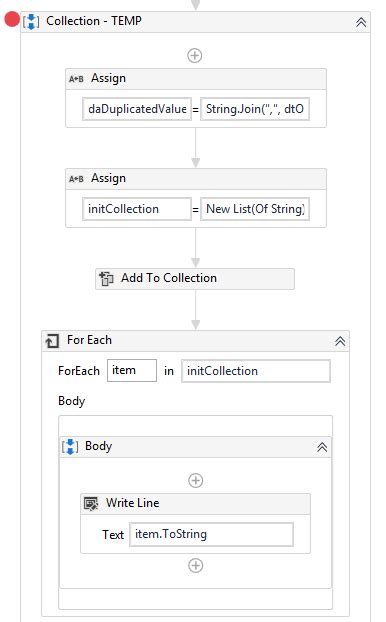Image resolution: width=386 pixels, height=622 pixels.
Task: Toggle the red breakpoint on Collection - TEMP
Action: pos(12,19)
